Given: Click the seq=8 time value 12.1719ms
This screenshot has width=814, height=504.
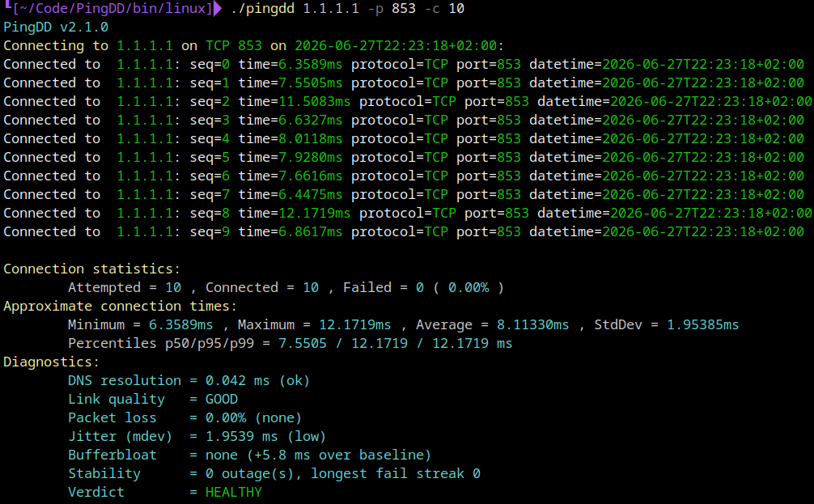Looking at the screenshot, I should tap(315, 214).
